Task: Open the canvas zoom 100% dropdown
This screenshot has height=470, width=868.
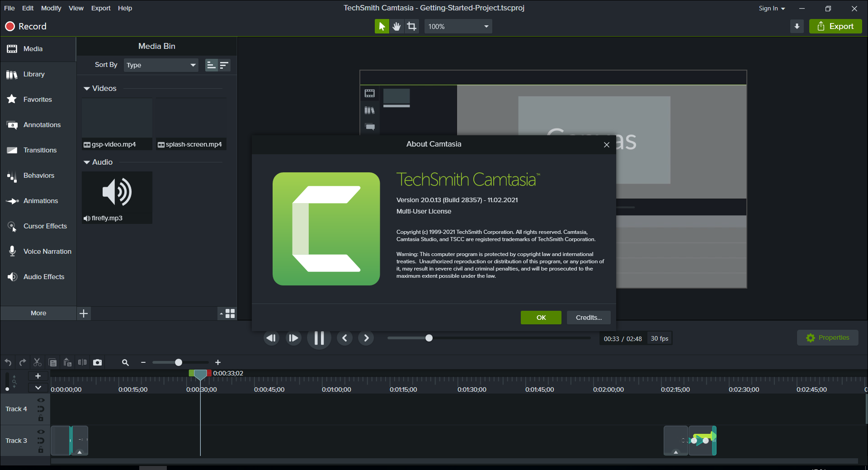Action: coord(458,26)
